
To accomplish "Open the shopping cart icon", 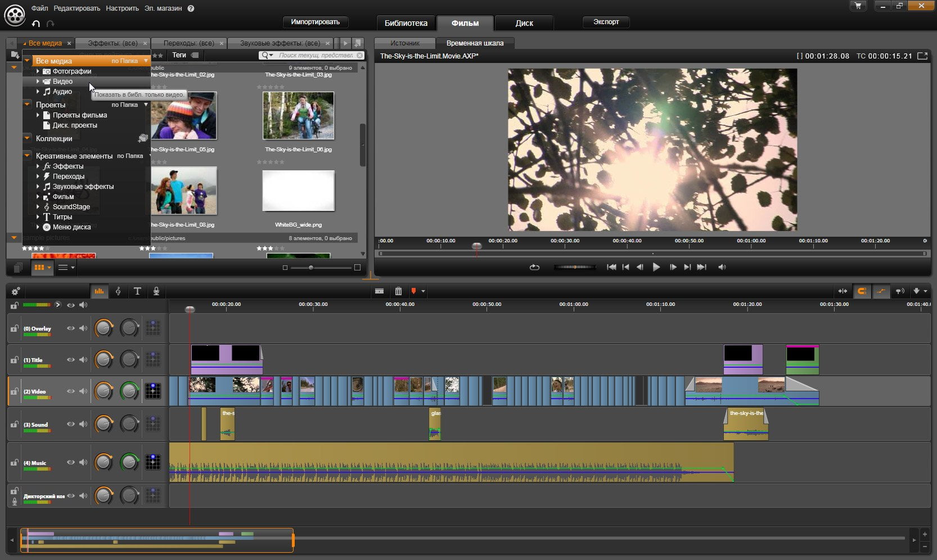I will 858,6.
